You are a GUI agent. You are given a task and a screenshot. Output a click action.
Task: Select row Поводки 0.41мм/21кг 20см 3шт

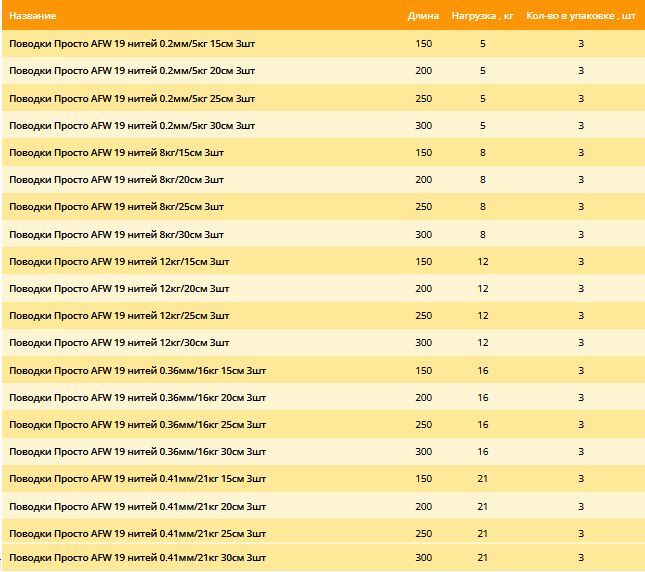(x=323, y=507)
